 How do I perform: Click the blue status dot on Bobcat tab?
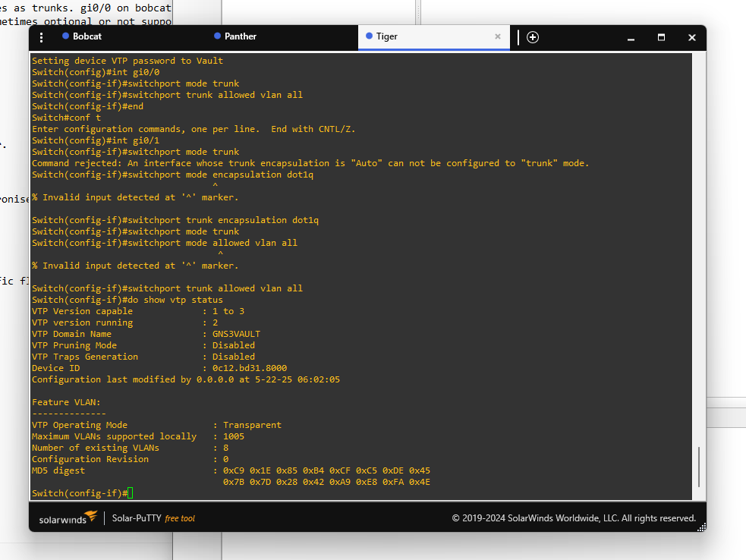66,36
